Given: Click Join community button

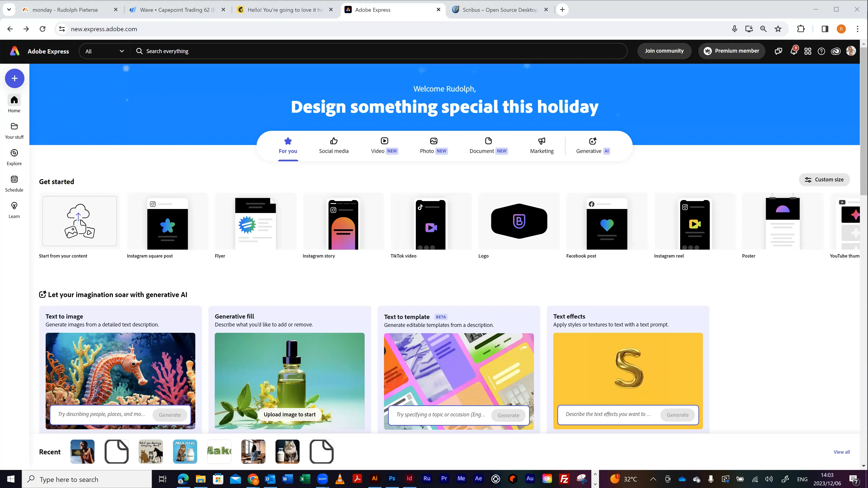Looking at the screenshot, I should (664, 51).
